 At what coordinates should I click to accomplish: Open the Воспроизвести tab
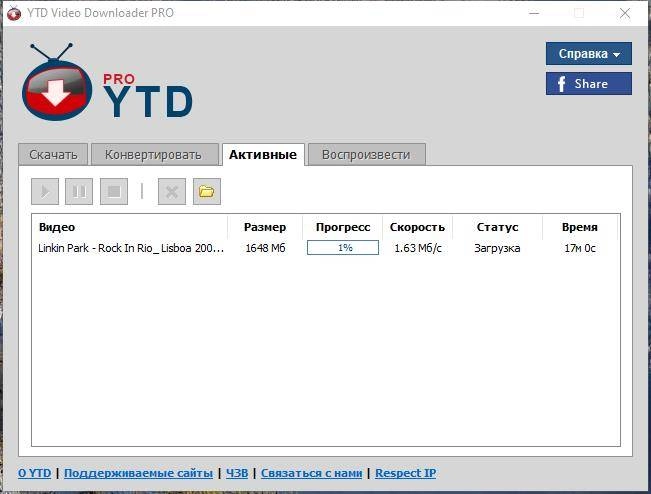click(x=367, y=154)
